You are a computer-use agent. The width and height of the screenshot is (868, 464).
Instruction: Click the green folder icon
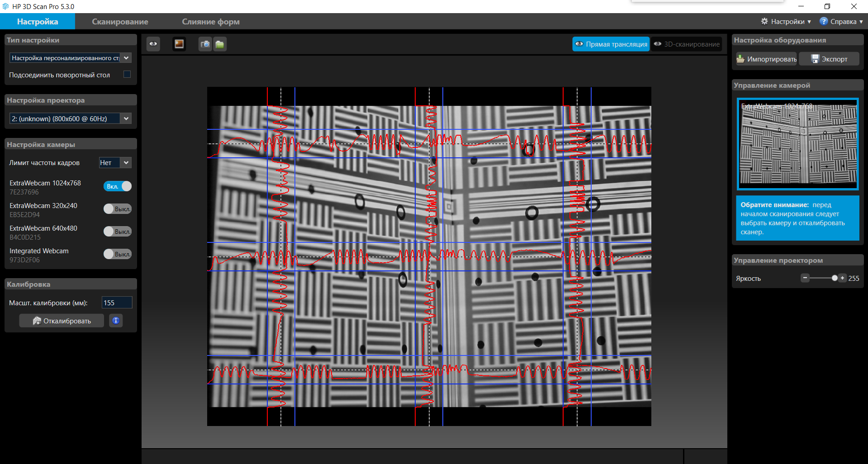point(220,44)
